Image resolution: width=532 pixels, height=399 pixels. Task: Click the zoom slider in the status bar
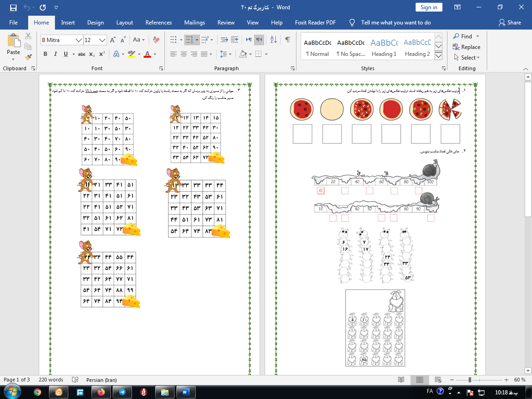click(470, 380)
